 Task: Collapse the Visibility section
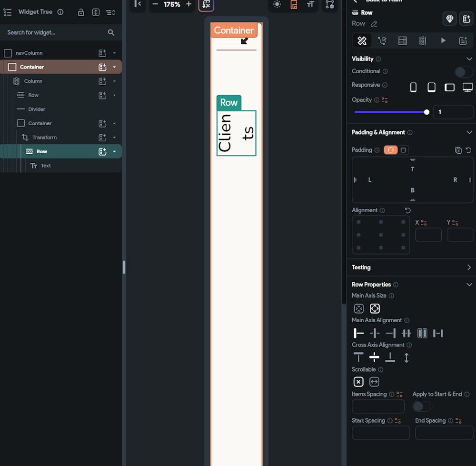point(469,59)
